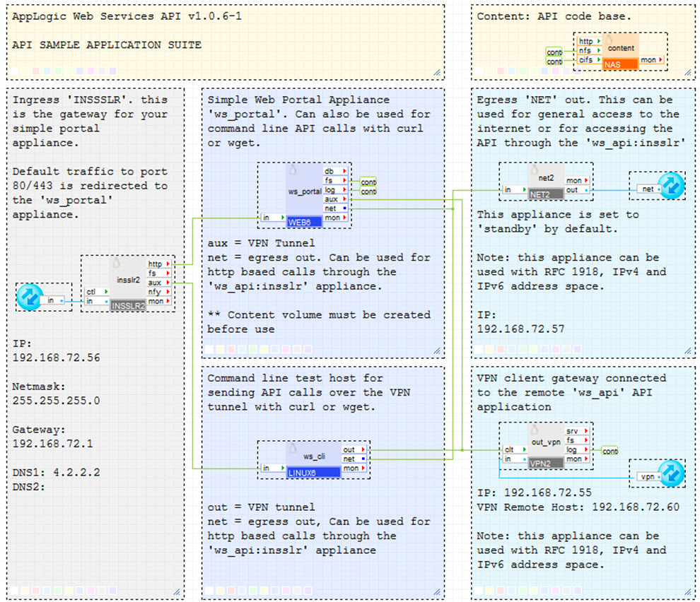
Task: Click the ws_cli LINUX6 appliance
Action: [x=313, y=458]
